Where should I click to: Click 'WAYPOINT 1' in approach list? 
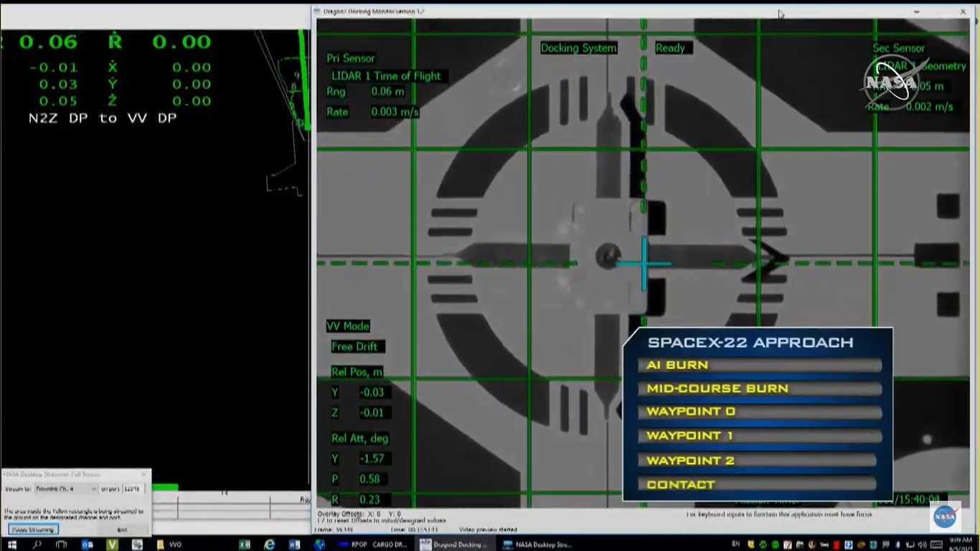[x=689, y=436]
